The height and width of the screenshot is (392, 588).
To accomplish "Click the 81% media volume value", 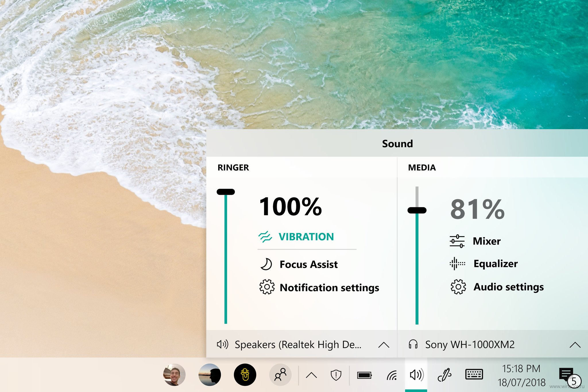I will 477,209.
